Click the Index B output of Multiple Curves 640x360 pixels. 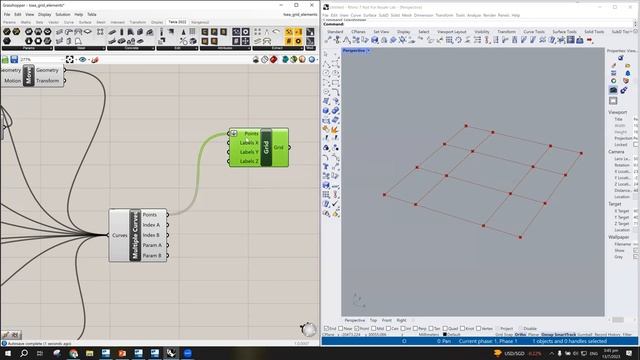coord(151,235)
